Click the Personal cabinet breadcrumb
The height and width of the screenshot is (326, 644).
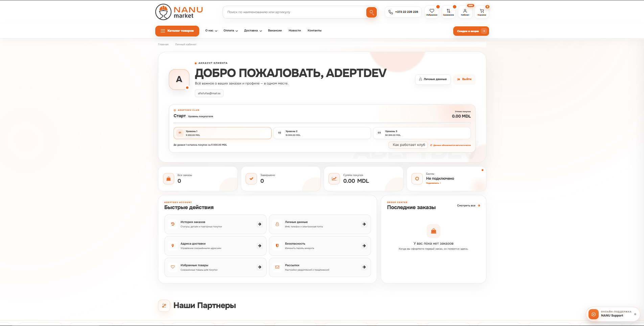pyautogui.click(x=186, y=44)
